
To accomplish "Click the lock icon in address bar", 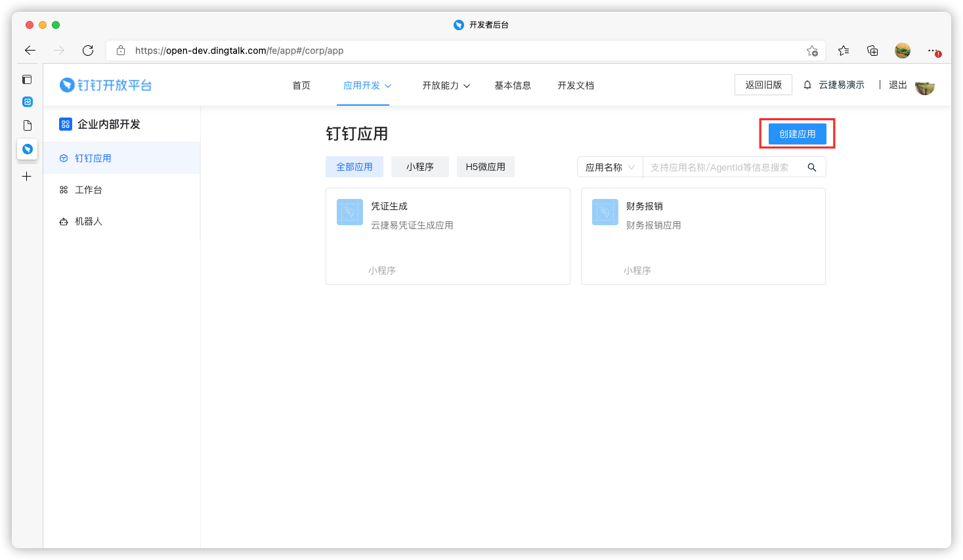I will (121, 51).
